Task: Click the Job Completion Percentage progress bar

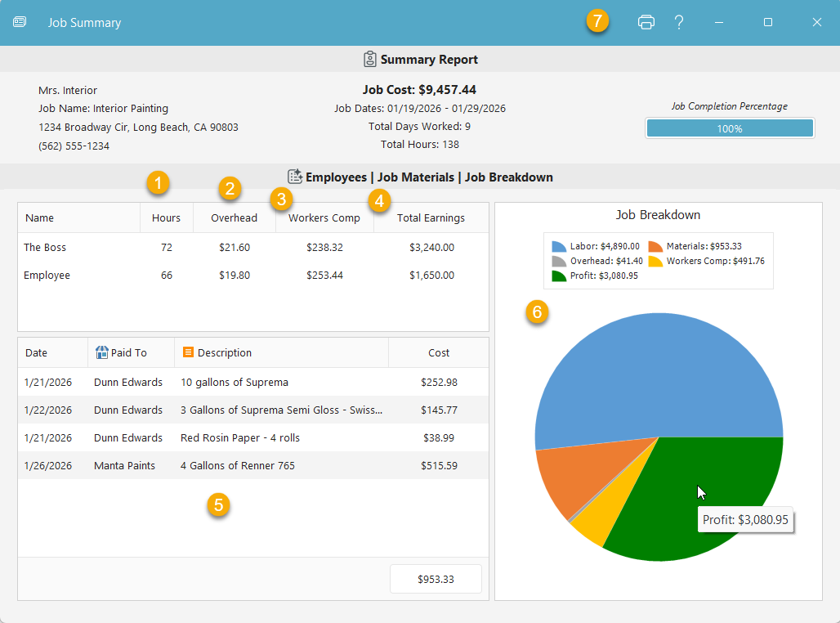Action: [730, 128]
